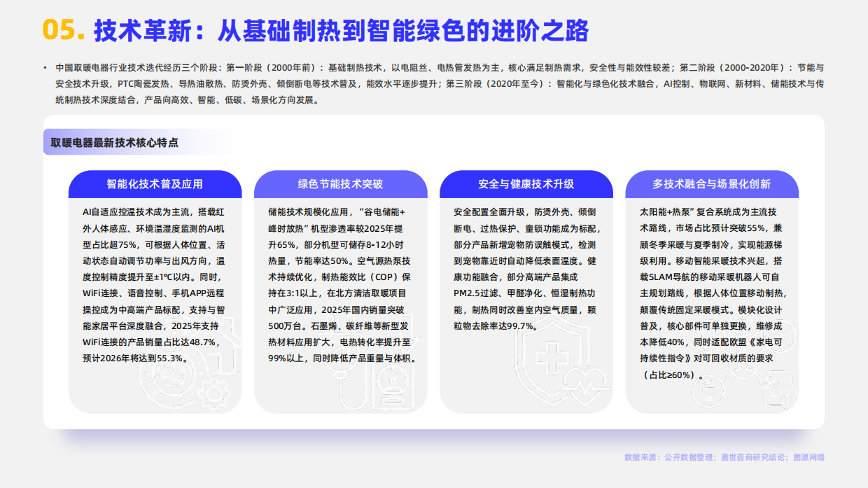Select the lightbulb watermark icon
This screenshot has width=868, height=488.
coord(708,390)
